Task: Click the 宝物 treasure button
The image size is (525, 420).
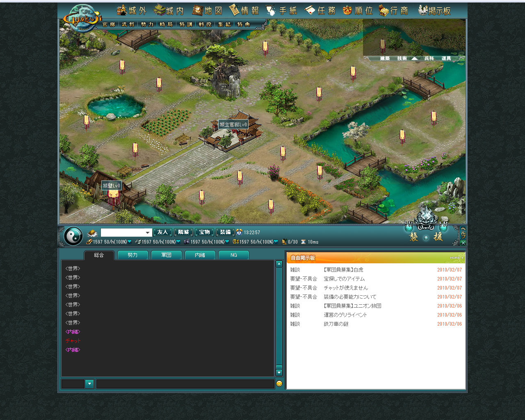Action: click(204, 233)
